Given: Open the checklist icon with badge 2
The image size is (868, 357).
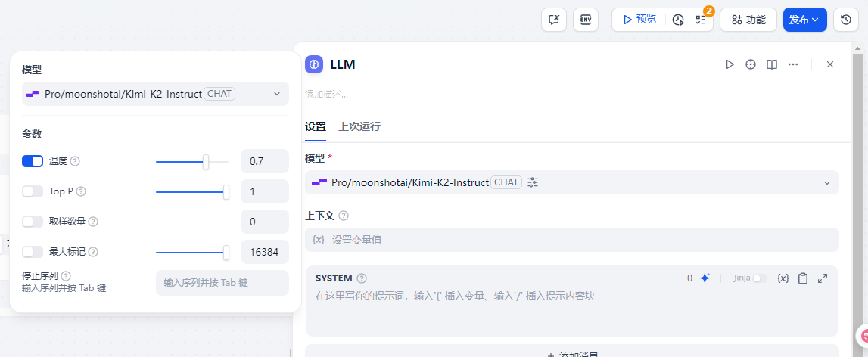Looking at the screenshot, I should pyautogui.click(x=700, y=20).
